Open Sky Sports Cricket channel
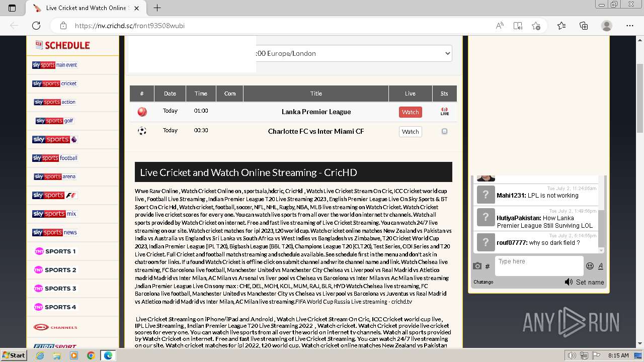The image size is (644, 362). 55,83
